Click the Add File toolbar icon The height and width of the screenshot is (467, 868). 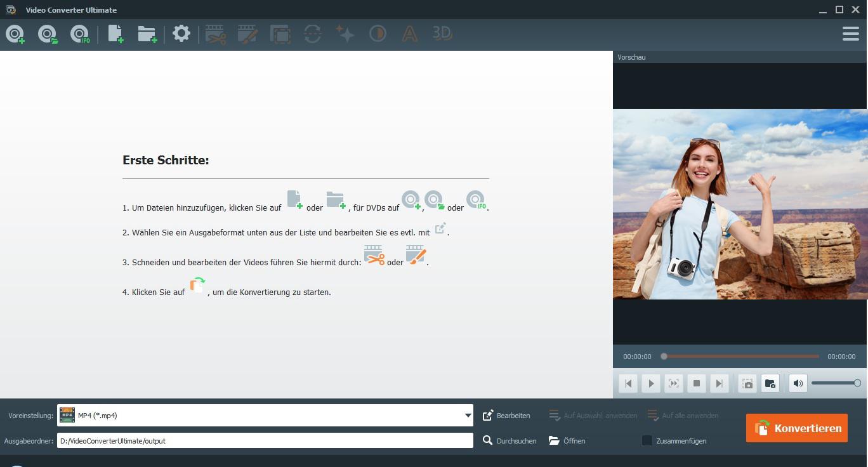tap(115, 34)
